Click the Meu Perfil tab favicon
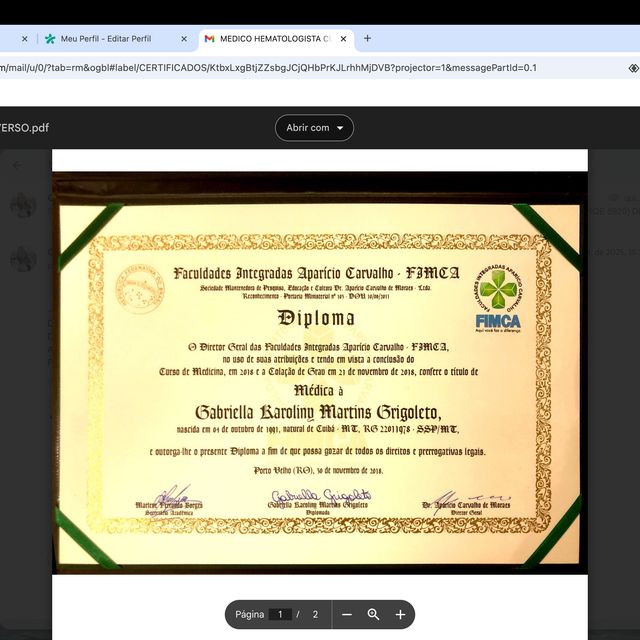The height and width of the screenshot is (640, 640). [x=50, y=39]
